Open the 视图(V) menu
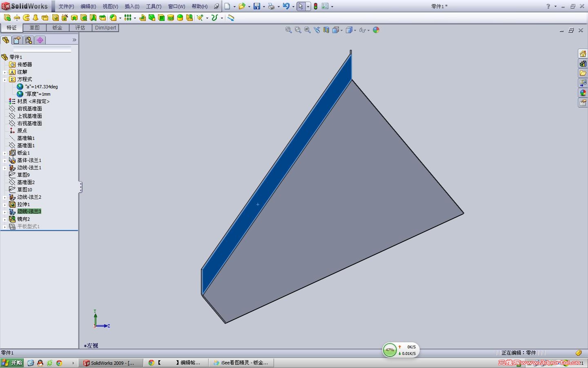The image size is (588, 368). coord(110,7)
